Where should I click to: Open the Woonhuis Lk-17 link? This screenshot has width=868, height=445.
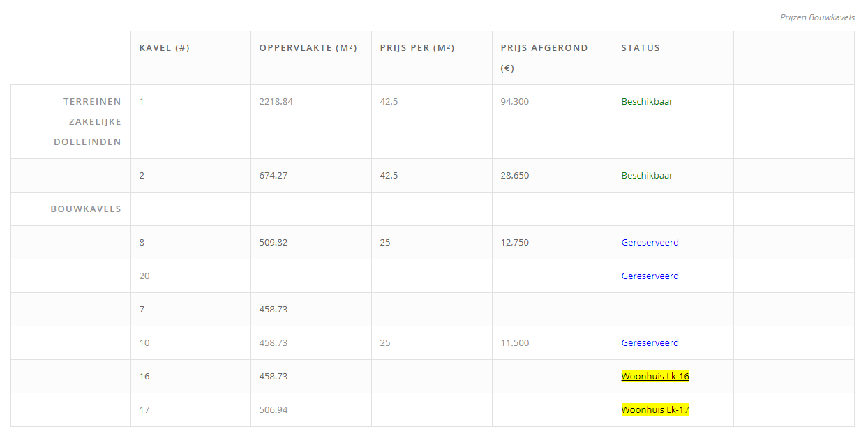(x=655, y=410)
